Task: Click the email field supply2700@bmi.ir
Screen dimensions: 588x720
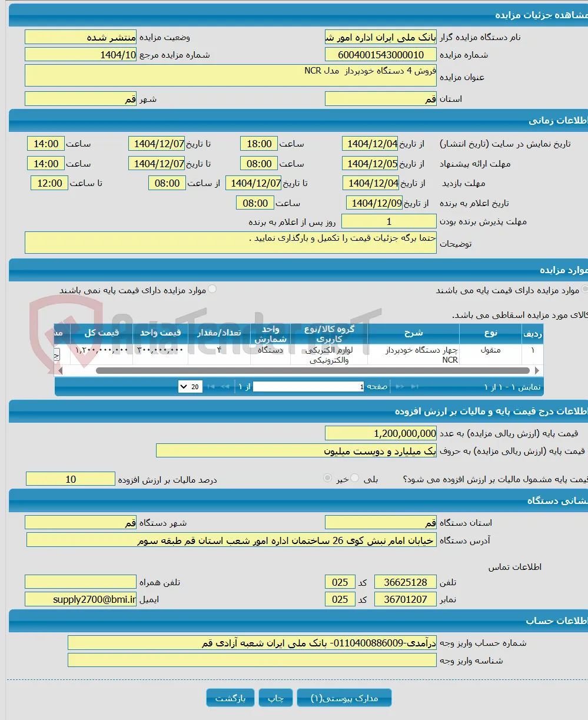Action: [x=81, y=599]
